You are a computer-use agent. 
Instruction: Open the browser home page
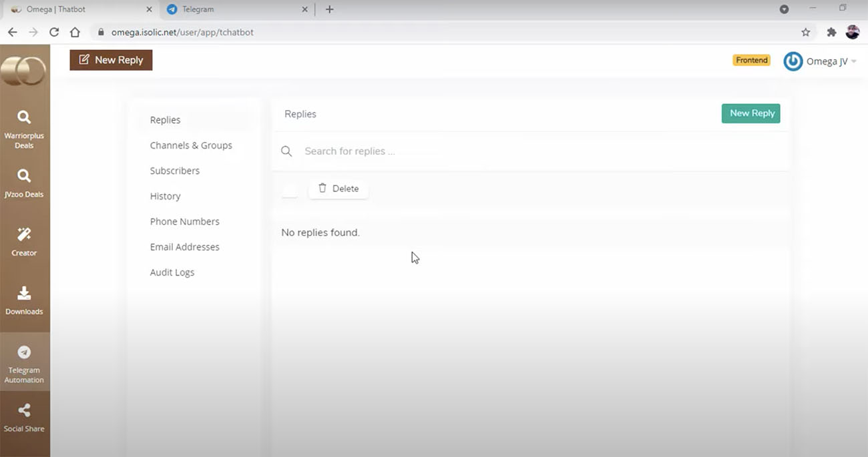pyautogui.click(x=75, y=32)
